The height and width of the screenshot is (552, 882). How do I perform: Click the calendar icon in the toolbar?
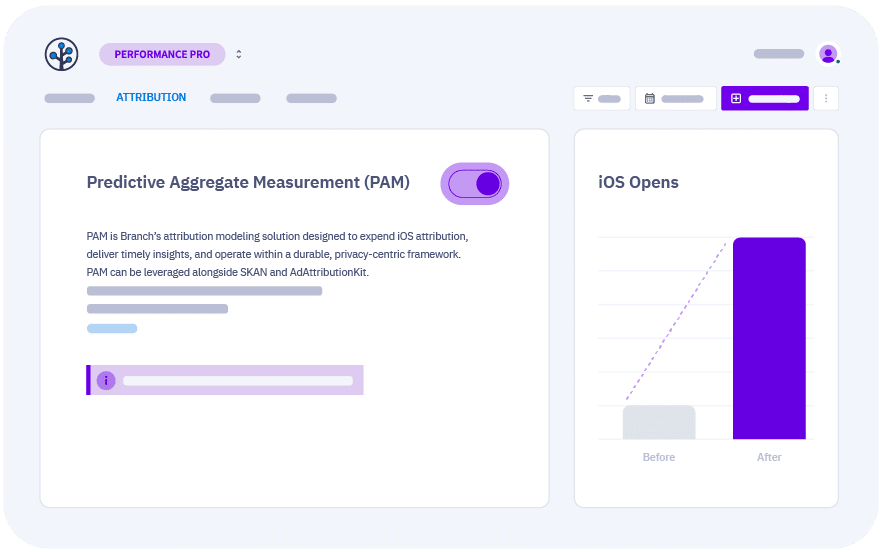coord(650,99)
